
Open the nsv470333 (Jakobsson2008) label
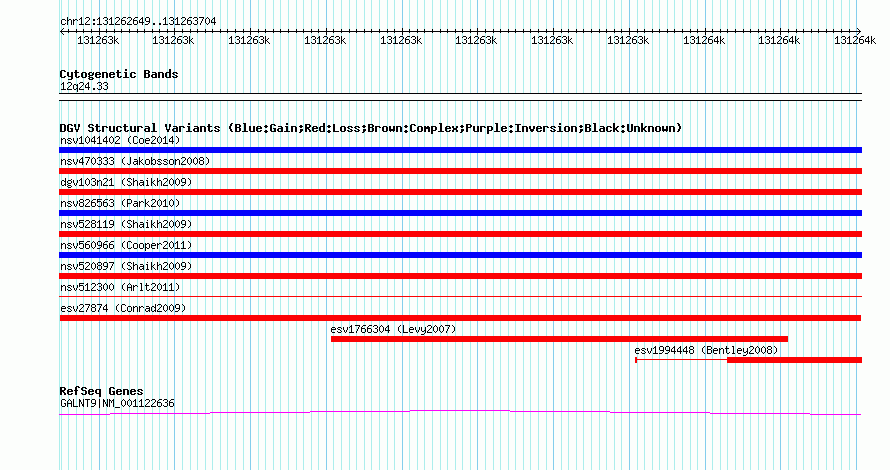(135, 161)
